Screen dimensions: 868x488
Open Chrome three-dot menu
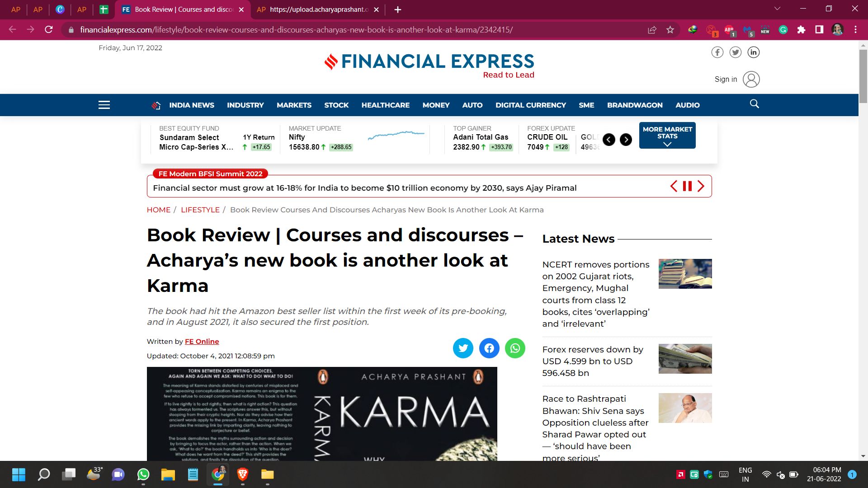click(x=855, y=30)
